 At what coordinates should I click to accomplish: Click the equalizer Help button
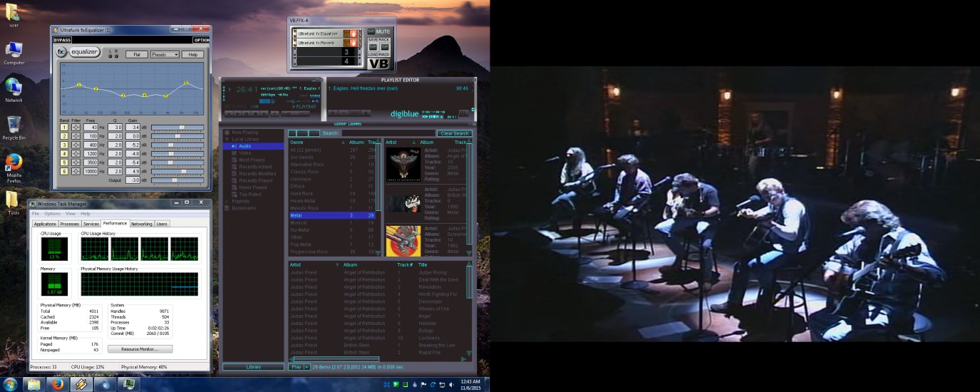[x=192, y=54]
